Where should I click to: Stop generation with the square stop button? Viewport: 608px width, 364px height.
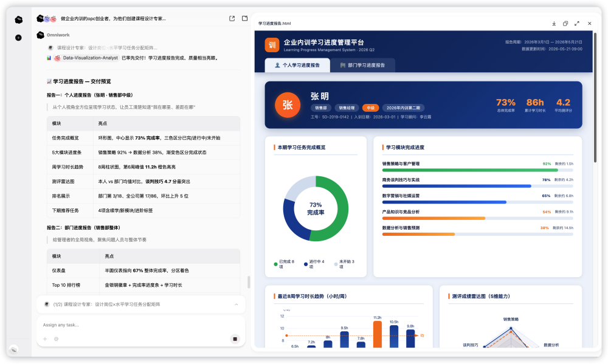[235, 339]
